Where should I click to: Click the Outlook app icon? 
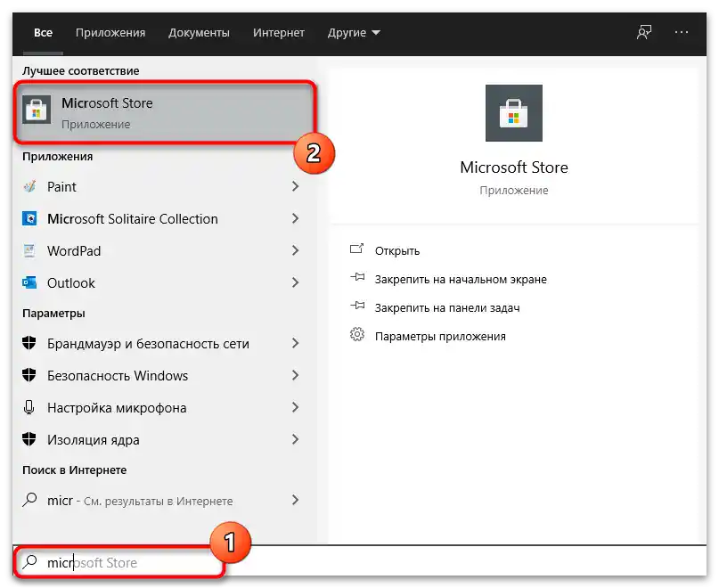[x=29, y=282]
